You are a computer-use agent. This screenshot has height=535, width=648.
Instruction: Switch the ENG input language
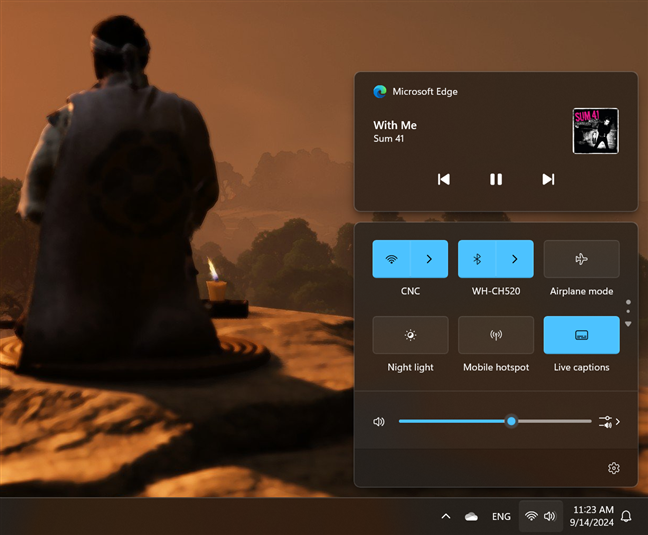(501, 516)
